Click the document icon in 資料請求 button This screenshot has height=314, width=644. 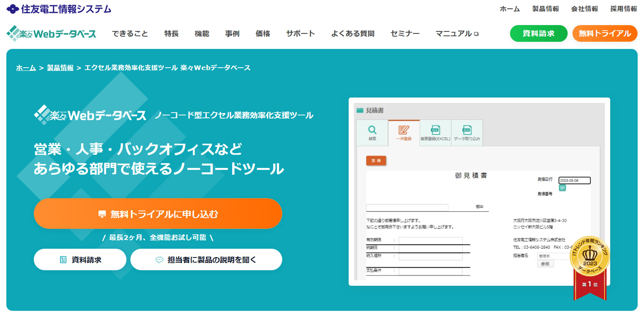[63, 260]
